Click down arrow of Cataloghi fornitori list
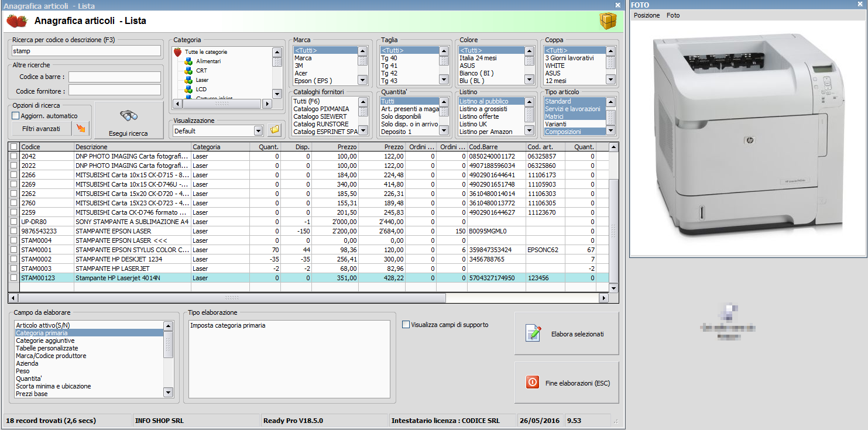 click(362, 131)
